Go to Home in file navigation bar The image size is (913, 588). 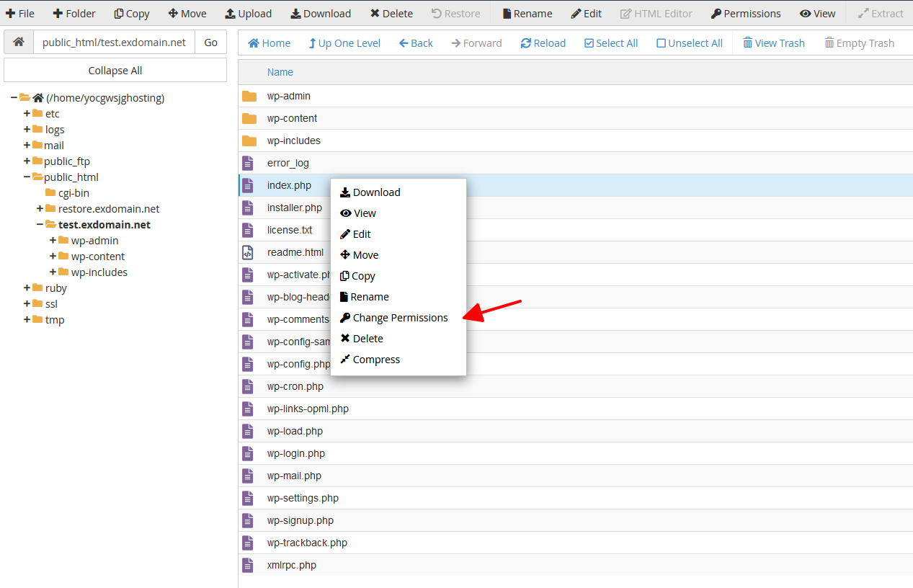pyautogui.click(x=270, y=43)
